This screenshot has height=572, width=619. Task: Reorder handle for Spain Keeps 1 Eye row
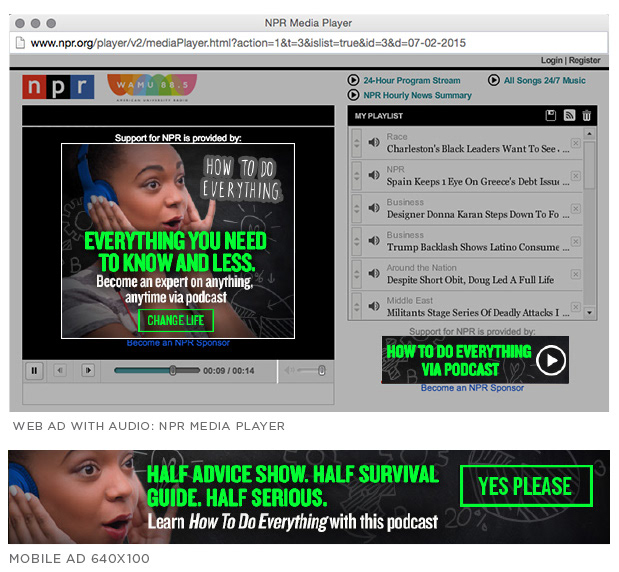[x=356, y=176]
